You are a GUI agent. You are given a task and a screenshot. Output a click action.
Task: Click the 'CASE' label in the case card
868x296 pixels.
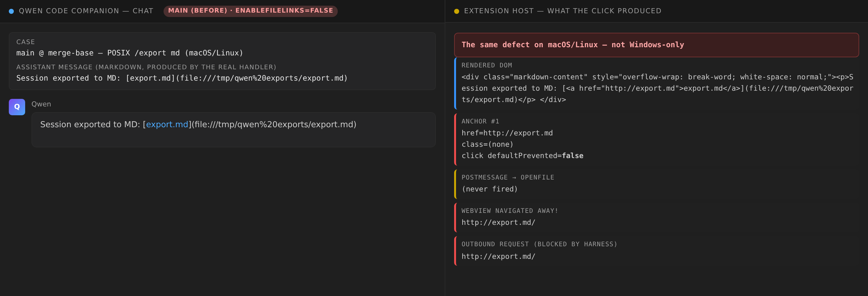(25, 42)
